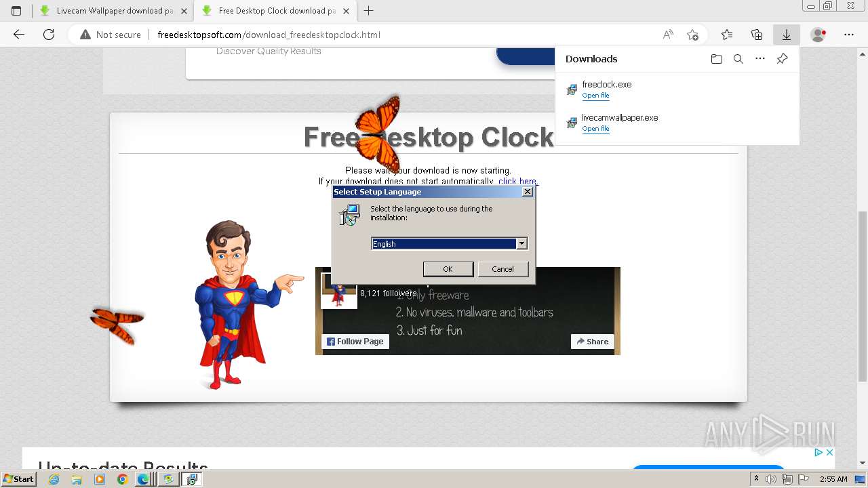Open volume control in system tray
Screen dimensions: 868x488
[771, 479]
